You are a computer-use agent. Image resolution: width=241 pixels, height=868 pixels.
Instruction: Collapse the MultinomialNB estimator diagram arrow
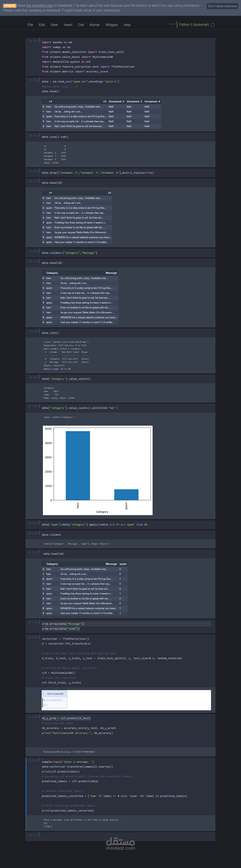pyautogui.click(x=43, y=694)
